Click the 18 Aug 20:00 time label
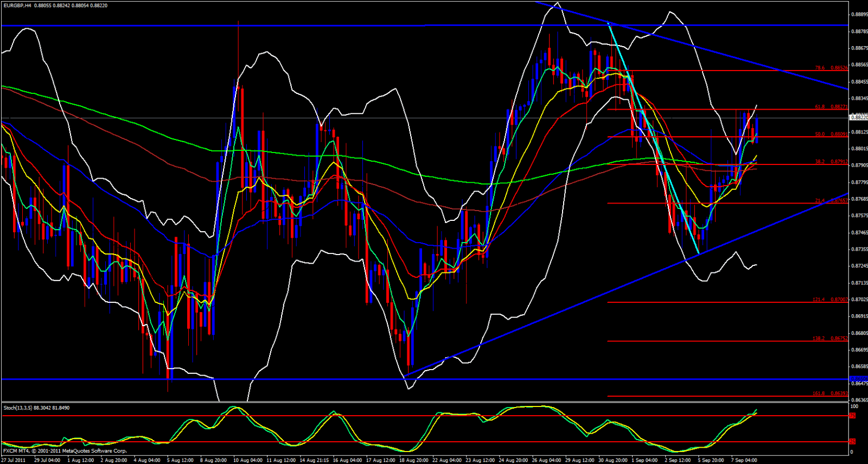 (414, 460)
